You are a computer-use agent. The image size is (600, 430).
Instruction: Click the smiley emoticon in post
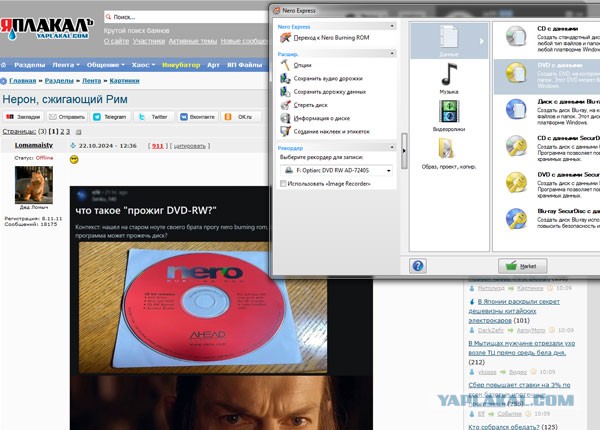click(x=74, y=160)
